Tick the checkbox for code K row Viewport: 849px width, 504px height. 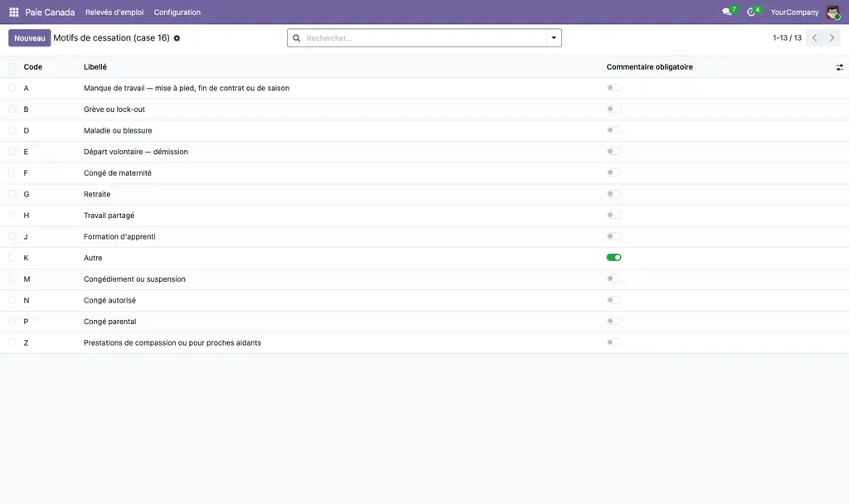[x=12, y=258]
